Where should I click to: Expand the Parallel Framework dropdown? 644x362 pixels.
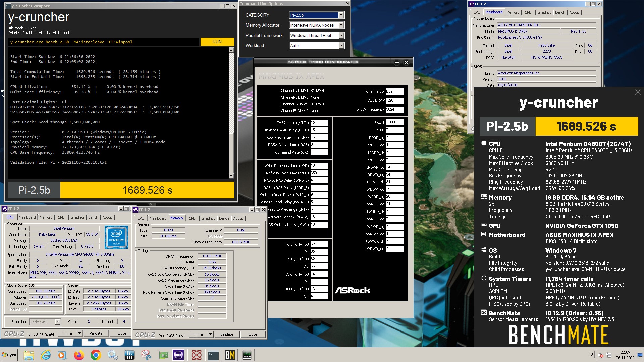click(x=341, y=36)
